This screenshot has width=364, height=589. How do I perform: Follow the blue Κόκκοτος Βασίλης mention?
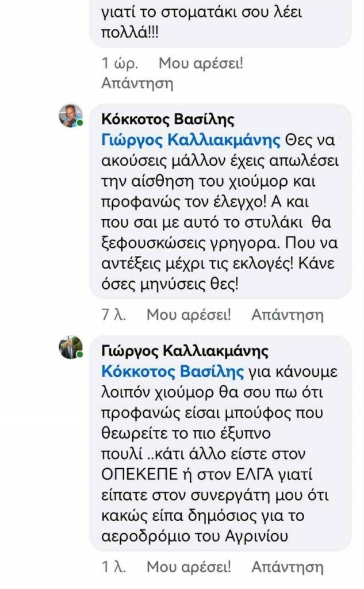pos(173,371)
